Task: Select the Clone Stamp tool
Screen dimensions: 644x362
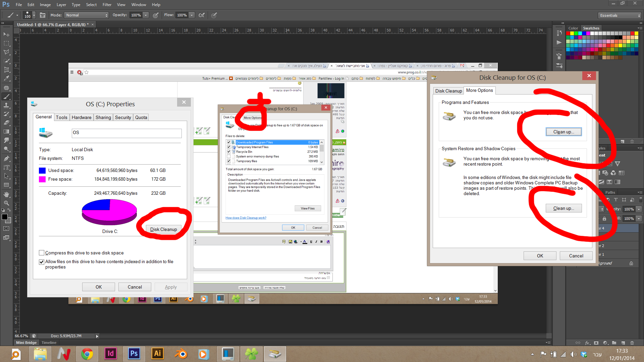Action: click(6, 105)
